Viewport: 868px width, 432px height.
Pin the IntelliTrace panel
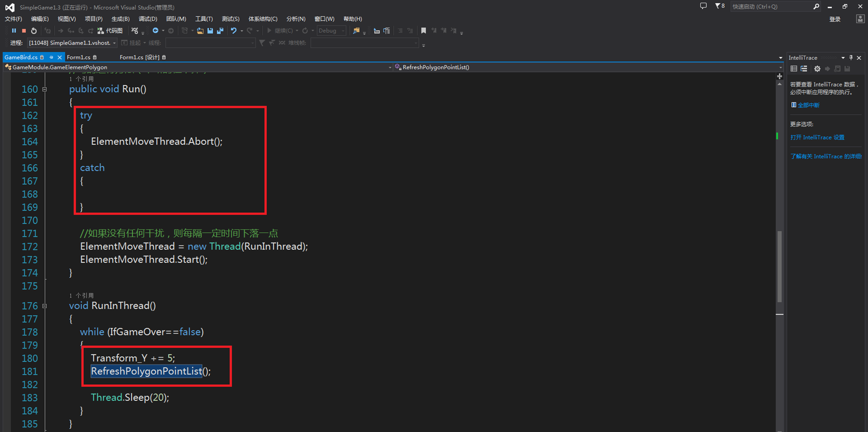[x=851, y=58]
